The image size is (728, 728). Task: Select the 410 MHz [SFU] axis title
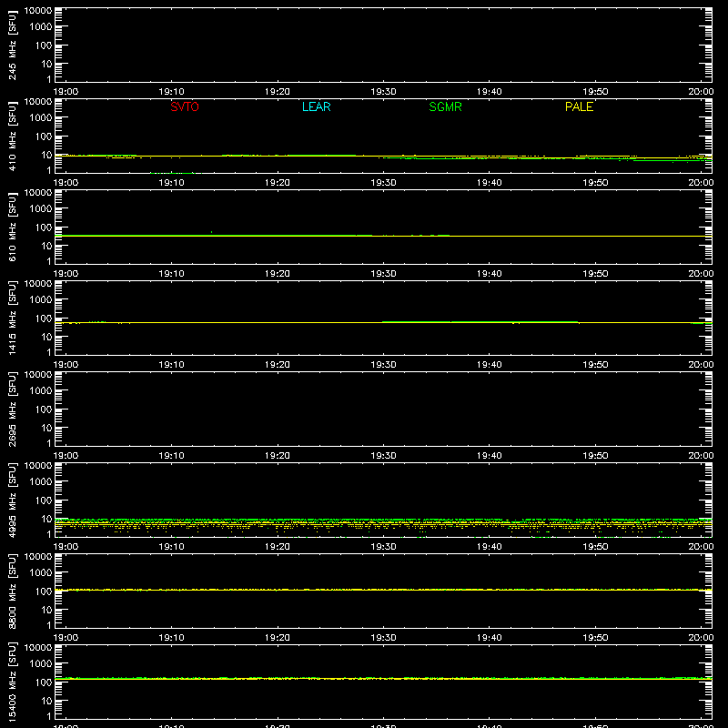pos(13,136)
